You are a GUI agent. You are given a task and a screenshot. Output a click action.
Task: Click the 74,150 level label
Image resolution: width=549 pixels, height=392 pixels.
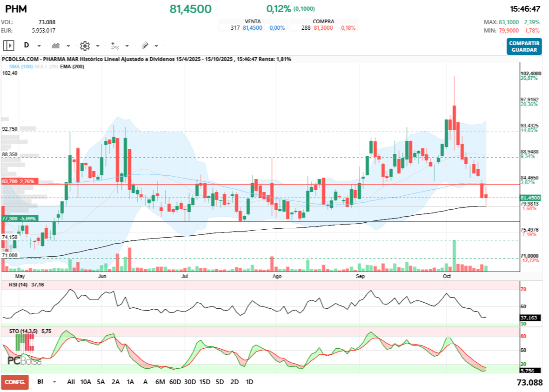(x=10, y=237)
